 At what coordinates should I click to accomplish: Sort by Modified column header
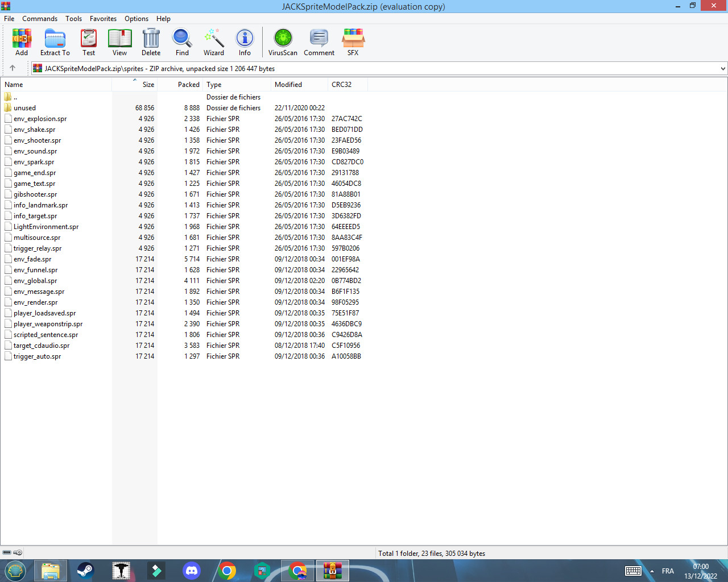coord(288,85)
